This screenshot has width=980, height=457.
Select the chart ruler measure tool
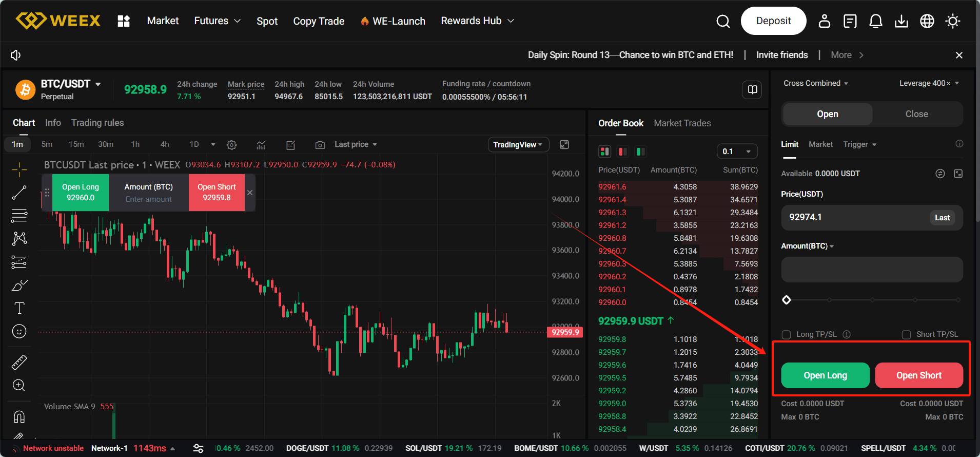pyautogui.click(x=19, y=363)
